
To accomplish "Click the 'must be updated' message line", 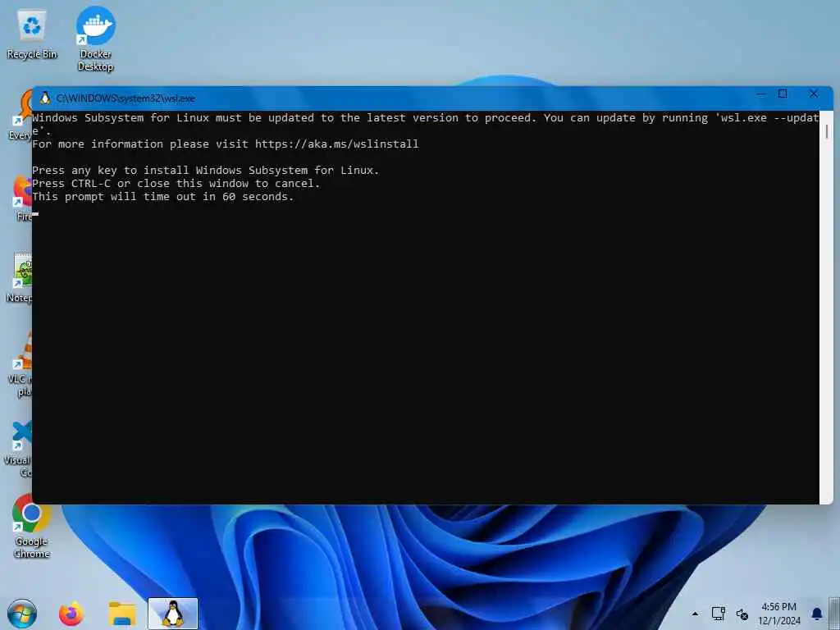I will tap(426, 118).
